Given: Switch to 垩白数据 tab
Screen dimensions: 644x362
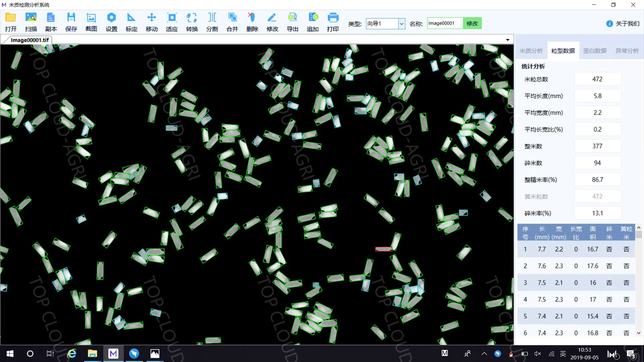Looking at the screenshot, I should [595, 51].
